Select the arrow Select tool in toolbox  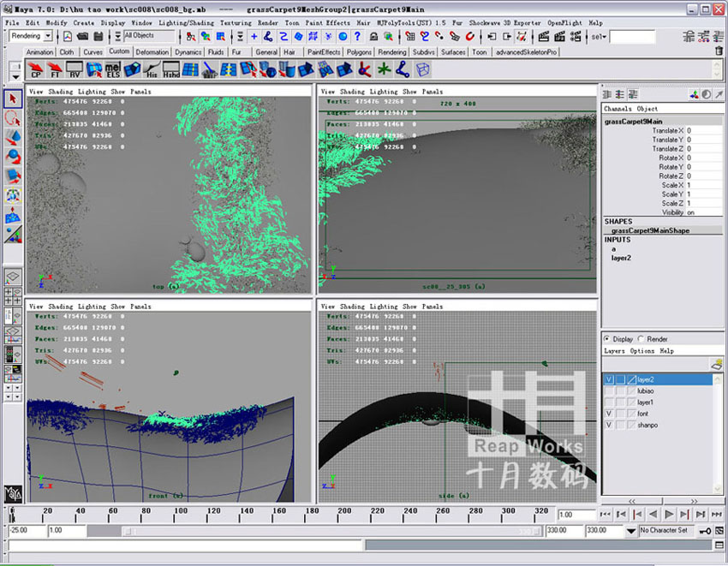point(13,98)
